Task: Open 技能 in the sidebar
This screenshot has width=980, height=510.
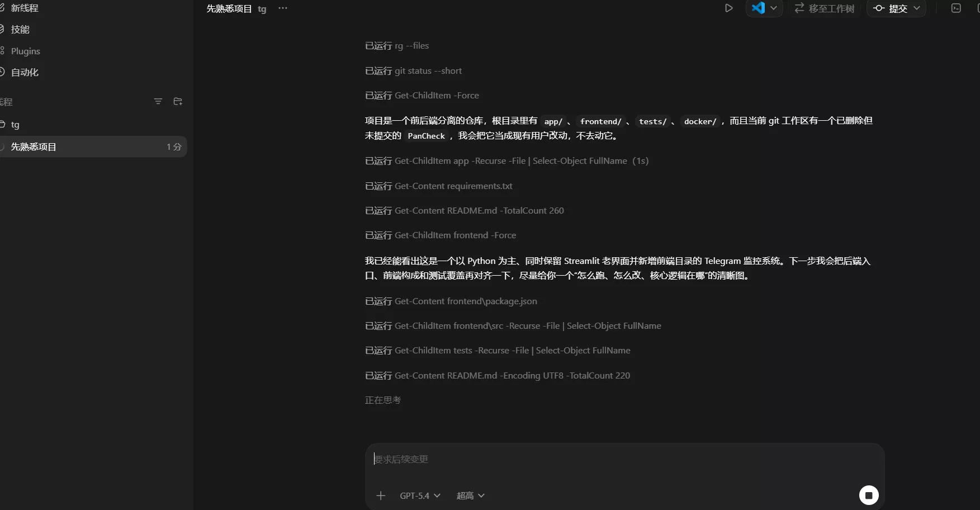Action: (20, 30)
